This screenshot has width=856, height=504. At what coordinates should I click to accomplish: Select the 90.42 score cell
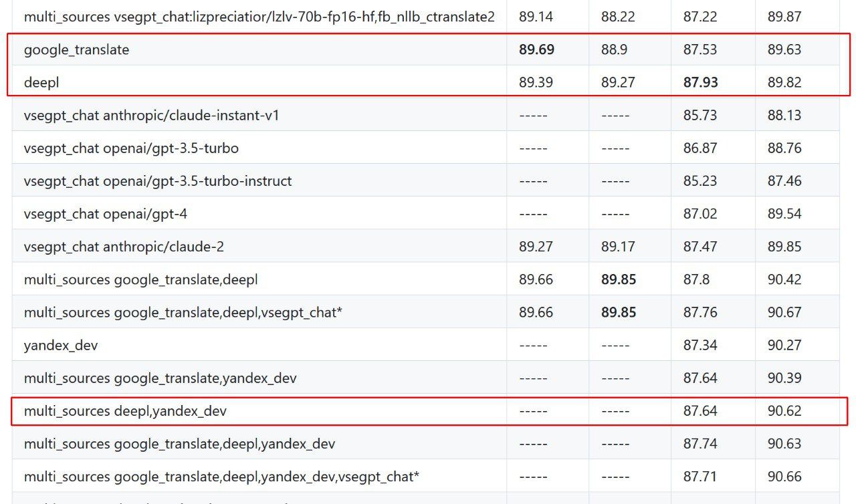(784, 279)
